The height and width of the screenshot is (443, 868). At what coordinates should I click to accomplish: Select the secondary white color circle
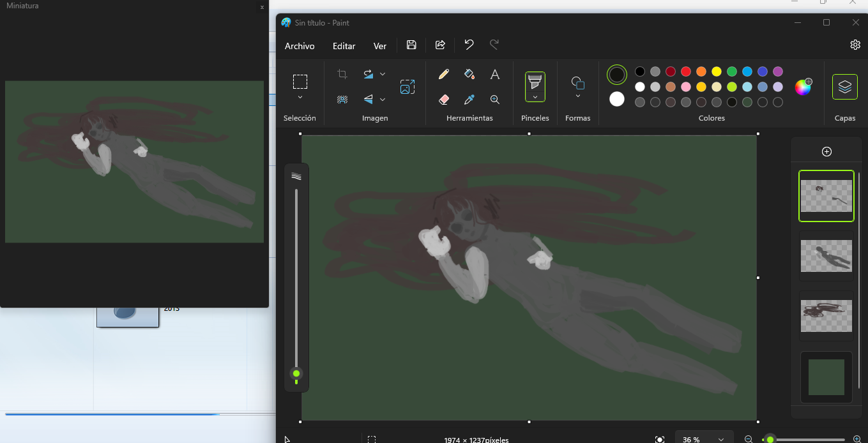click(x=617, y=99)
